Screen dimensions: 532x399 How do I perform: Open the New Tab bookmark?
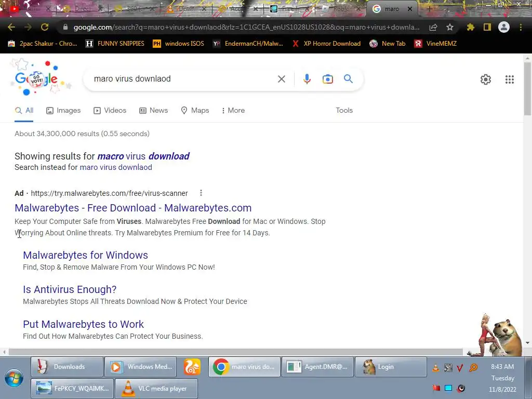click(x=388, y=44)
